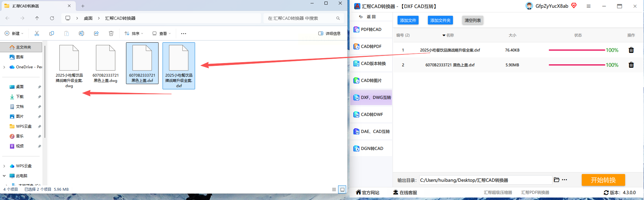Open the 在线客服 link

405,193
